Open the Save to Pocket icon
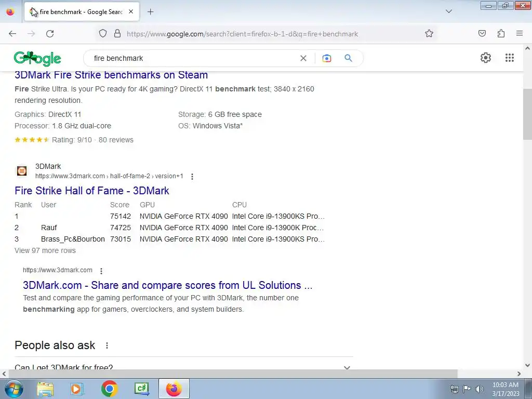Screen dimensions: 532x399 point(482,34)
